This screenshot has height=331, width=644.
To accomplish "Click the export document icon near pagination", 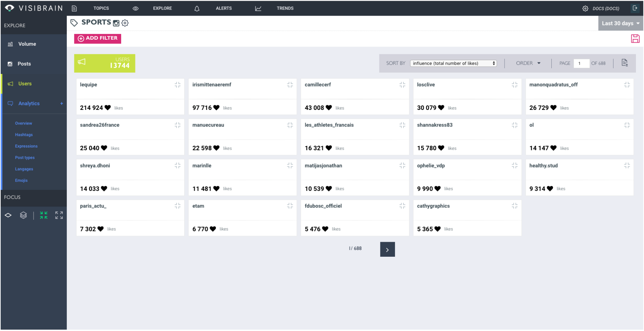I will point(625,63).
